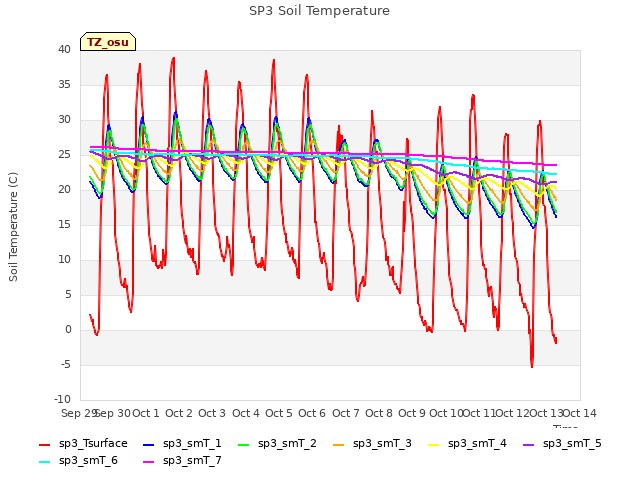Click the yellow sp3_smT_4 legend swatch
The height and width of the screenshot is (480, 640).
(x=433, y=444)
